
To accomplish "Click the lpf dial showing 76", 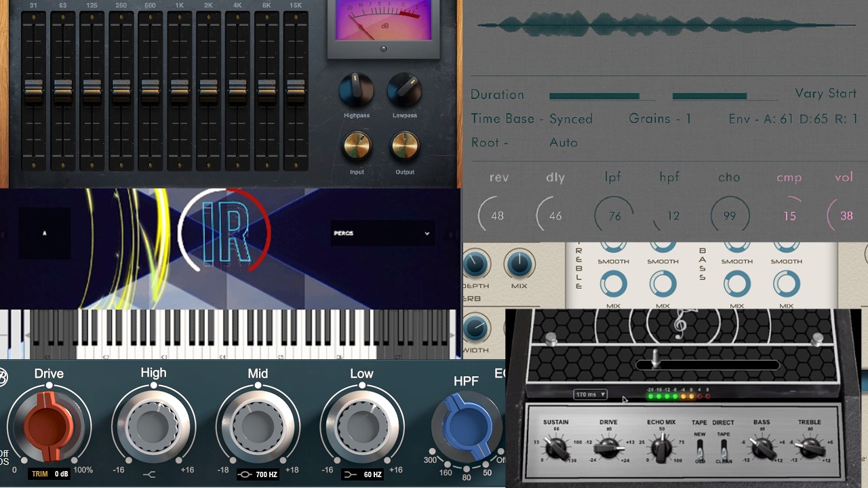I will coord(614,216).
